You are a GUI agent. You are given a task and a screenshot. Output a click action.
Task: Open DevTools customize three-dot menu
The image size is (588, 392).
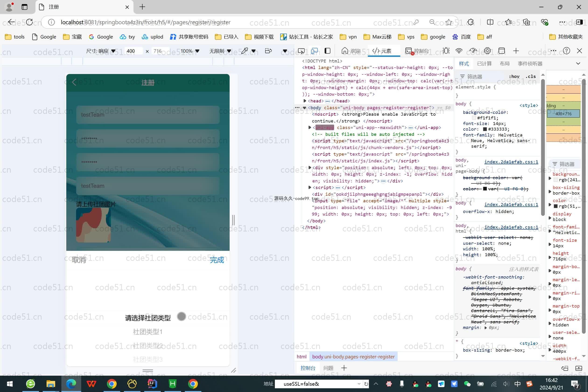[x=553, y=51]
